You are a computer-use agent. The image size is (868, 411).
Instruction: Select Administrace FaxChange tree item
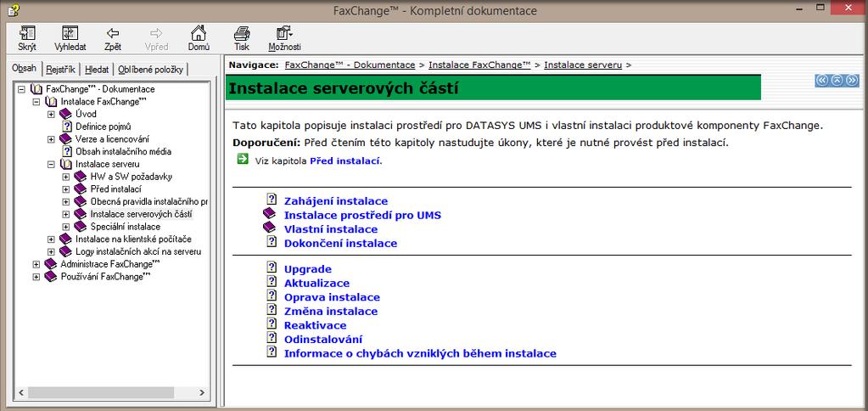(109, 264)
